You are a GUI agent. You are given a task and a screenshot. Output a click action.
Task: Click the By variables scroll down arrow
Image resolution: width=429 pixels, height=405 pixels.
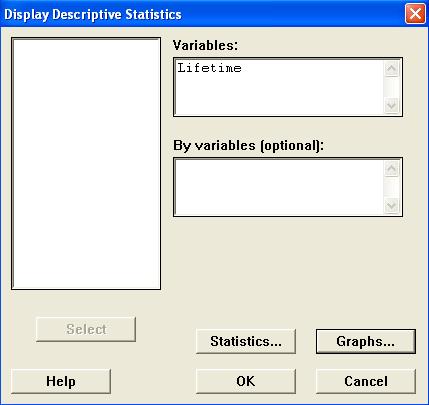pos(392,205)
